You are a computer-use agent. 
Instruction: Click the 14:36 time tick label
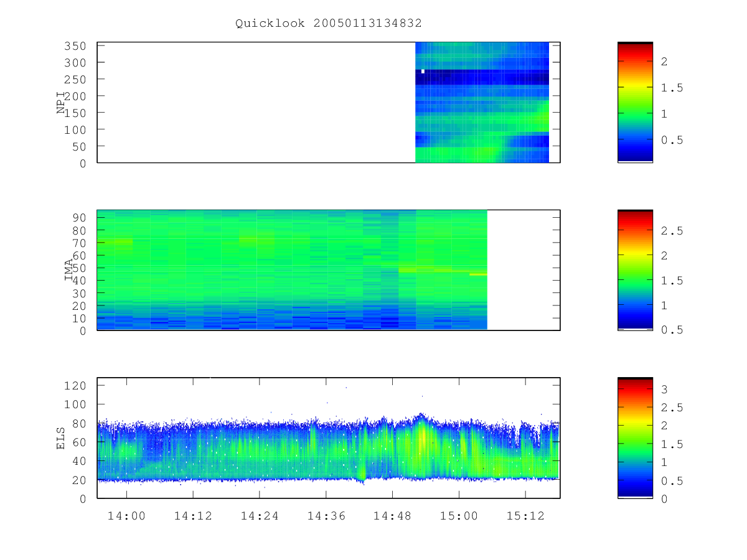pyautogui.click(x=326, y=516)
